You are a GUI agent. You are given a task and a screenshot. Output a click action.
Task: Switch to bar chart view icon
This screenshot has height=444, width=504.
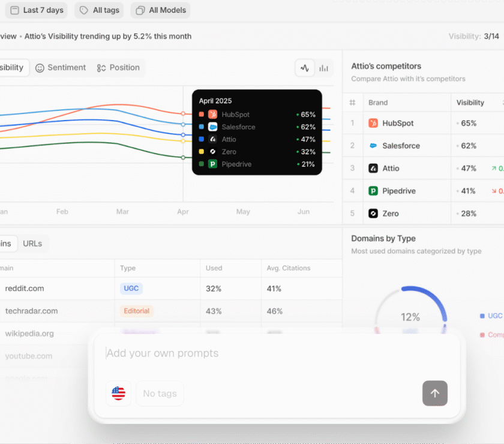click(x=324, y=68)
